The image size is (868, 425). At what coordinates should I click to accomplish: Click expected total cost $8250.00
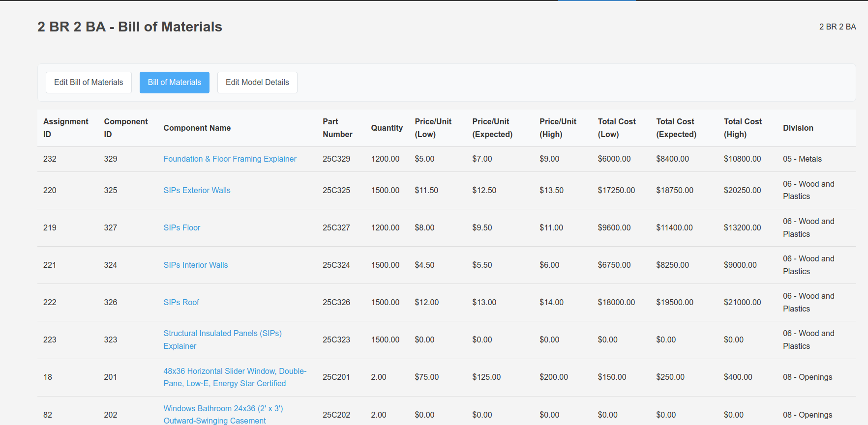[672, 265]
